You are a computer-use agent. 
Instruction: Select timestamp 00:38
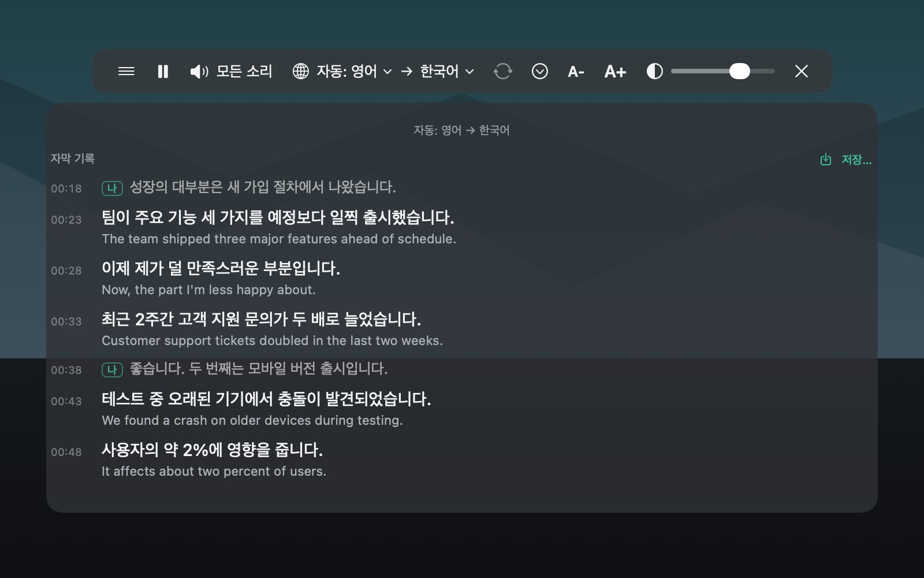66,370
